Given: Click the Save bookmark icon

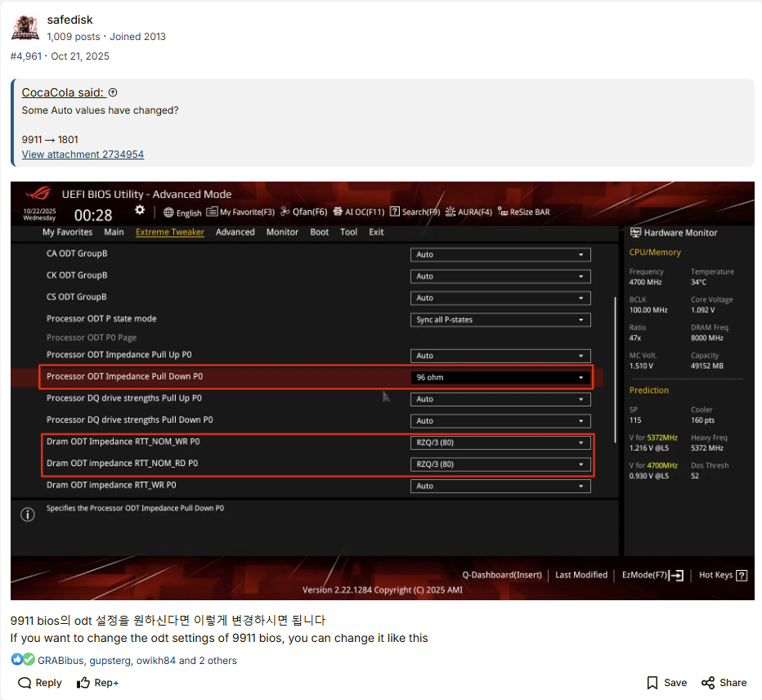Looking at the screenshot, I should click(652, 683).
